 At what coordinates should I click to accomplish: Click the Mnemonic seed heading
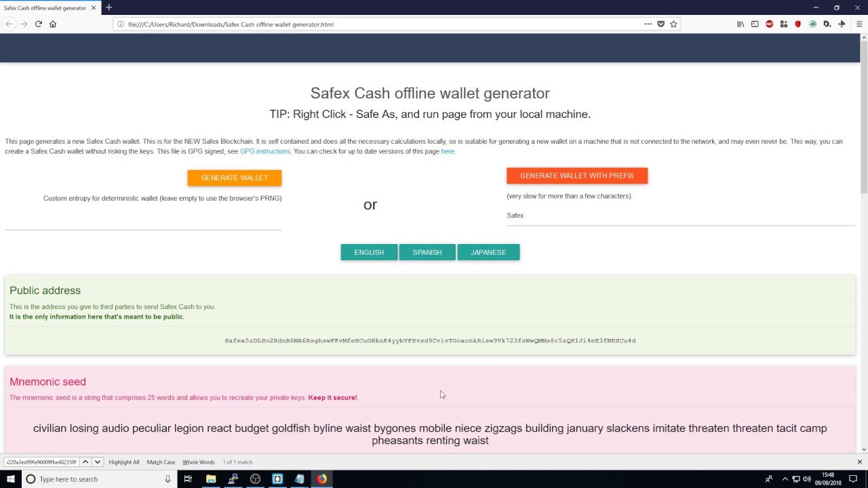47,382
